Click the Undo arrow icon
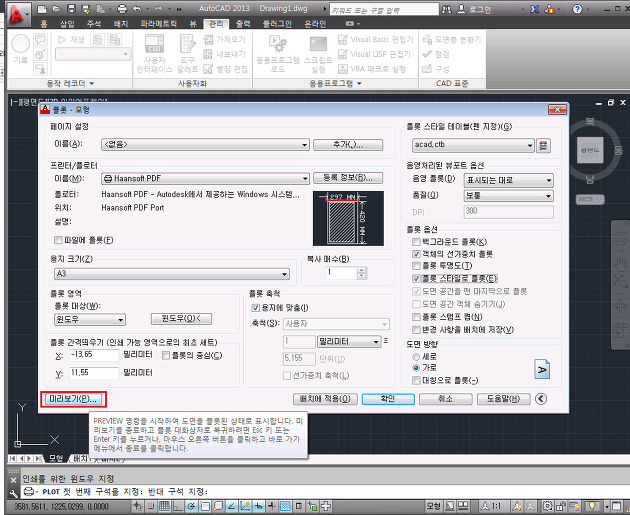The image size is (630, 515). pyautogui.click(x=137, y=9)
